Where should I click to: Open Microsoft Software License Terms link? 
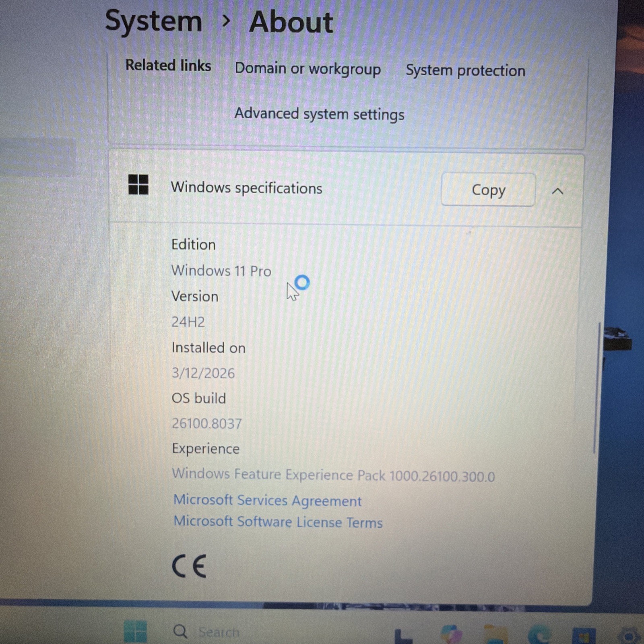pos(278,522)
